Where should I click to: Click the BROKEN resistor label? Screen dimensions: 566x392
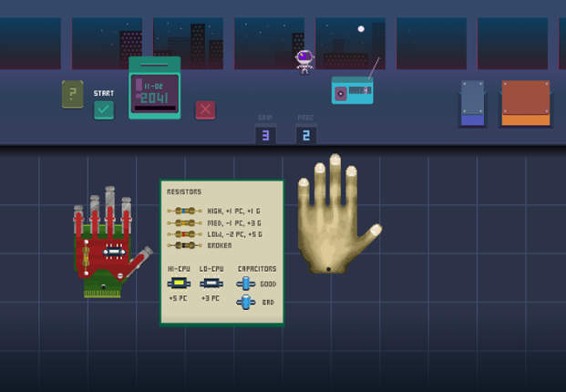[x=220, y=245]
